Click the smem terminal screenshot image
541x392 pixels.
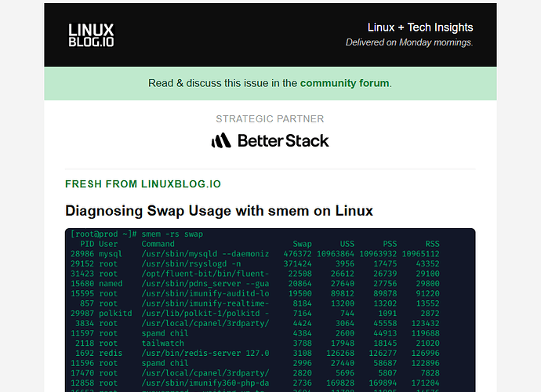coord(270,310)
